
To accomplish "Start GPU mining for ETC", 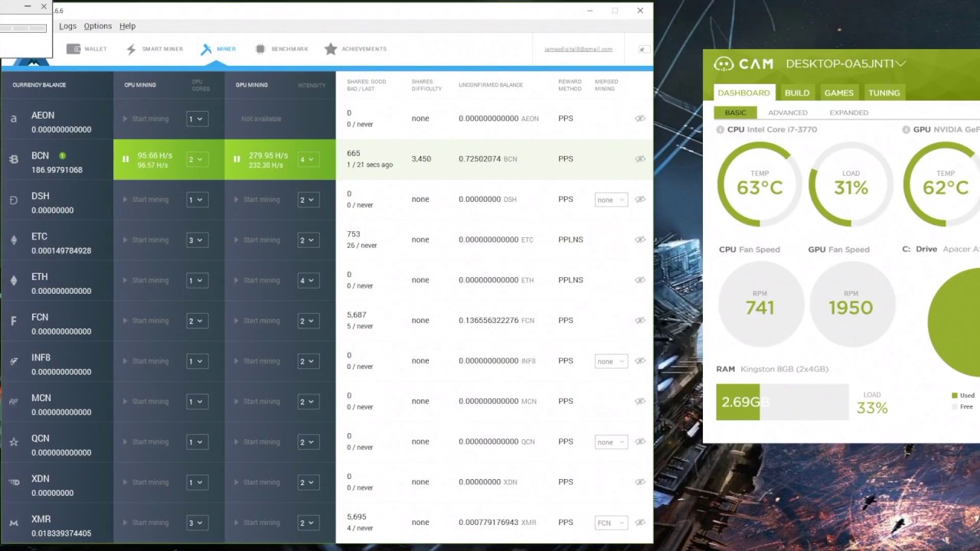I will click(256, 240).
